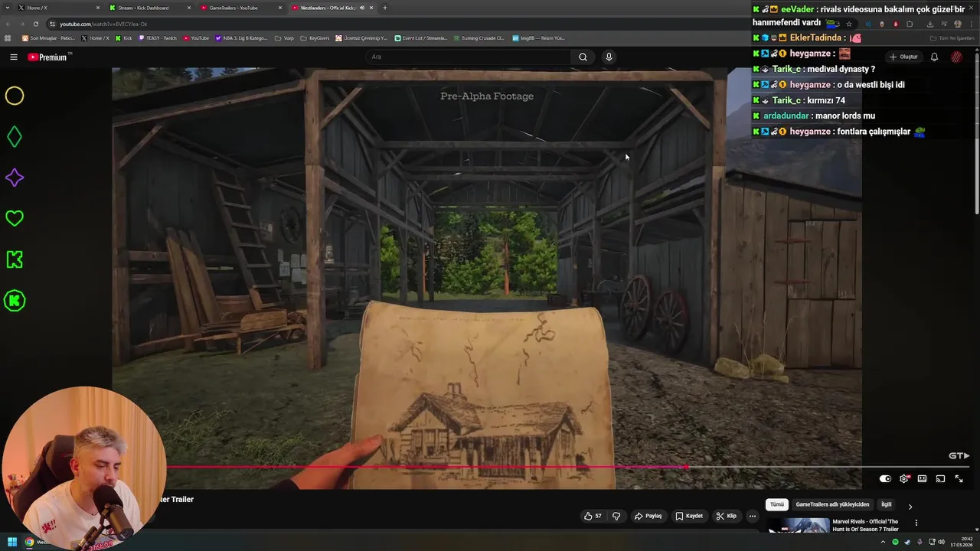The width and height of the screenshot is (980, 551).
Task: Start voice search with microphone icon
Action: point(609,57)
